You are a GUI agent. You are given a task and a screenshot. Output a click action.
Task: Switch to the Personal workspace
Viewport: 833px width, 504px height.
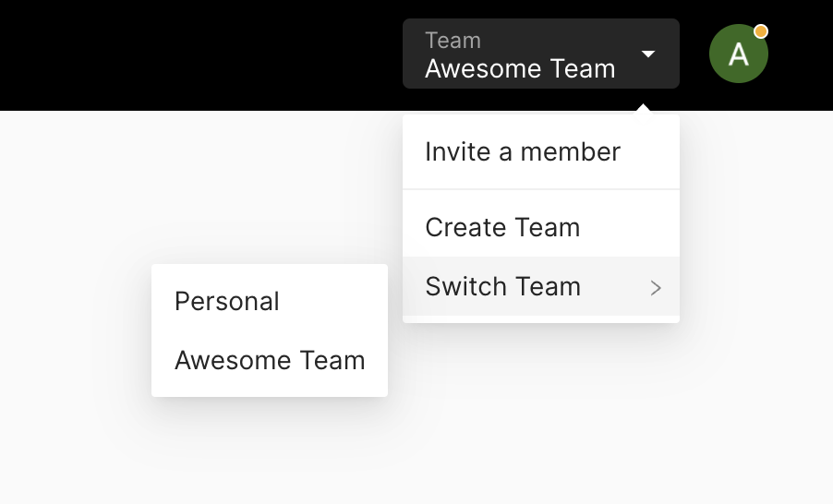(270, 301)
